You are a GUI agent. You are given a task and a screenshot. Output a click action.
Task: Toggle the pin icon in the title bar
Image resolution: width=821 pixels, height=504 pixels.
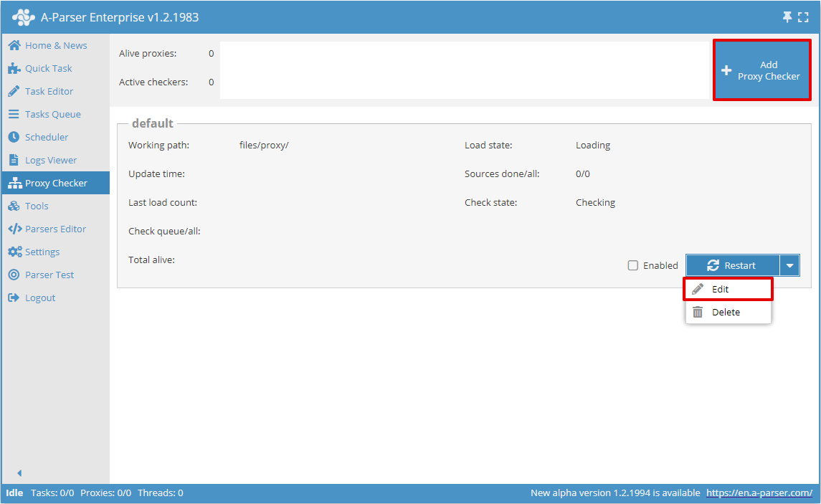tap(787, 16)
